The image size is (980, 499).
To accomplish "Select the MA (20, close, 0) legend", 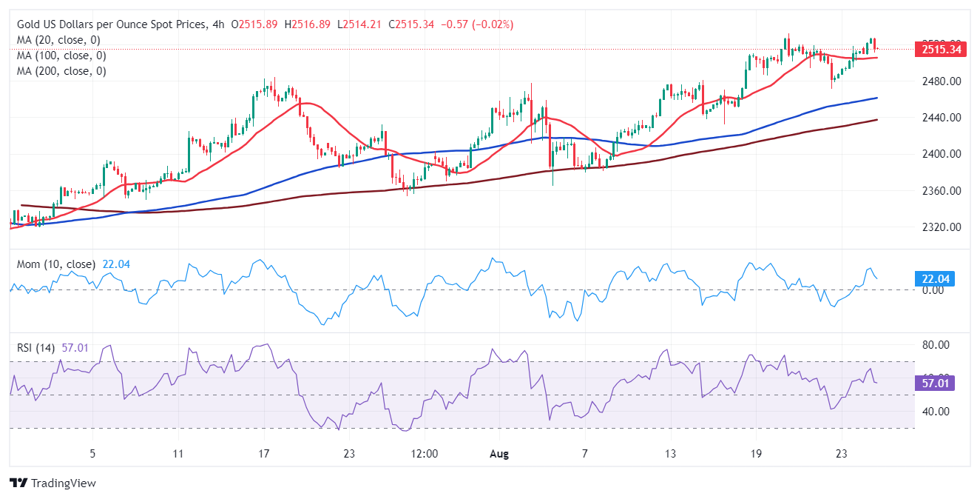I will tap(58, 40).
